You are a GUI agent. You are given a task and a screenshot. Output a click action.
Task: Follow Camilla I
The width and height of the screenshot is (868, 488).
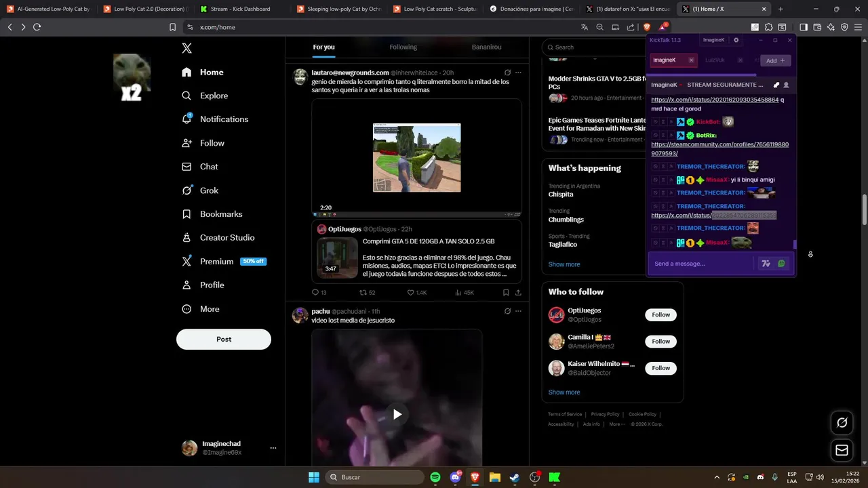[661, 342]
